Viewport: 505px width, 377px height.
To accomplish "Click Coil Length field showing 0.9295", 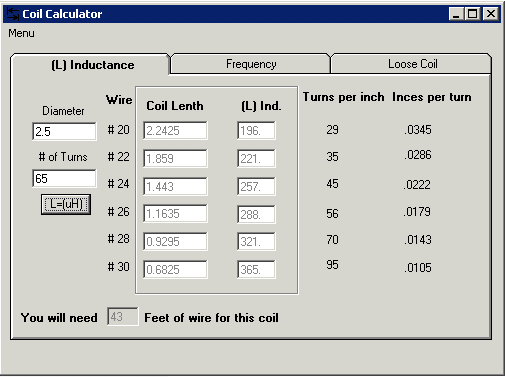I will [x=175, y=241].
